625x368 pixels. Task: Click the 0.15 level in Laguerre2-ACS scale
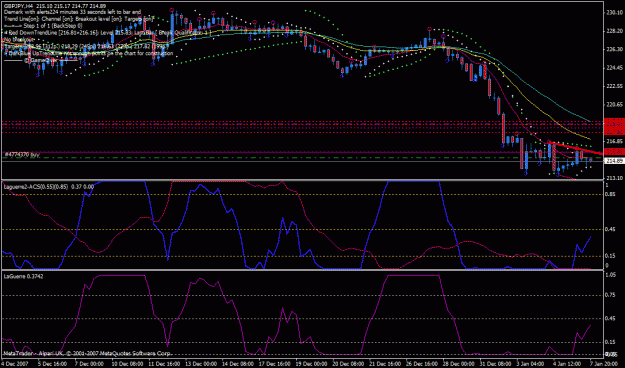(x=610, y=256)
